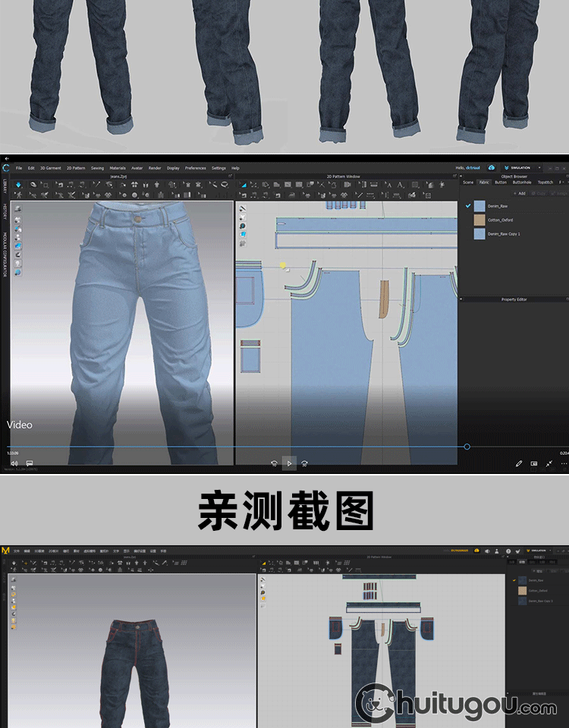Image resolution: width=569 pixels, height=728 pixels.
Task: Click the dctriaal username link
Action: tap(473, 168)
